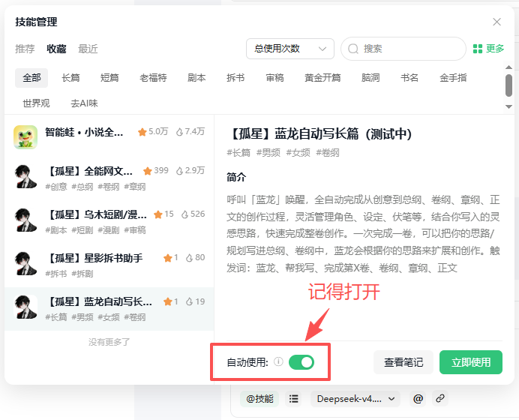Click the avatar of 【孤星】乌木短剧/漫…
This screenshot has width=519, height=420.
(x=25, y=220)
